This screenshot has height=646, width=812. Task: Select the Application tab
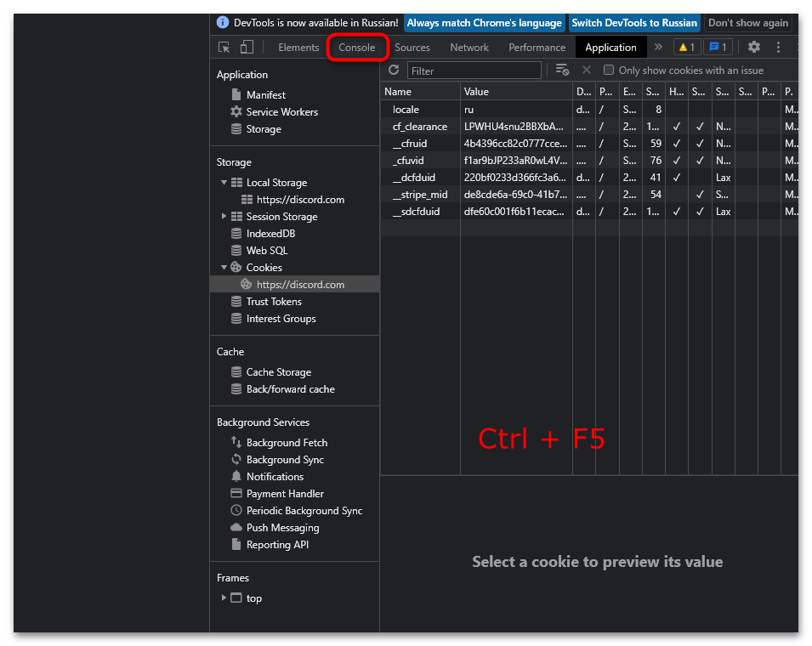tap(610, 47)
